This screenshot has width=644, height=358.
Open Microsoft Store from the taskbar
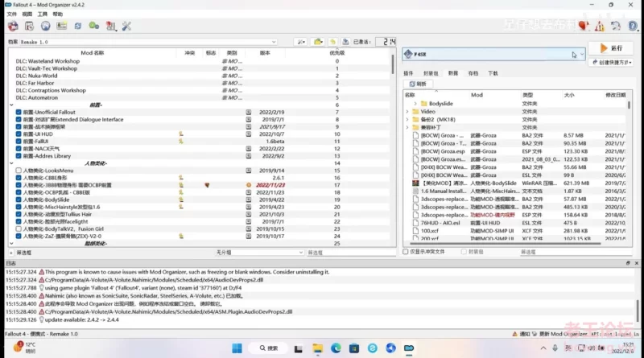click(354, 348)
